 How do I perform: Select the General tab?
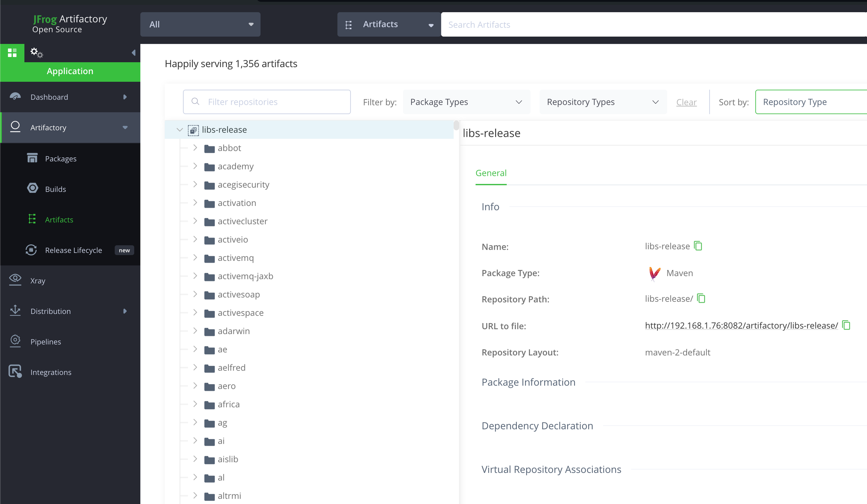click(x=491, y=173)
